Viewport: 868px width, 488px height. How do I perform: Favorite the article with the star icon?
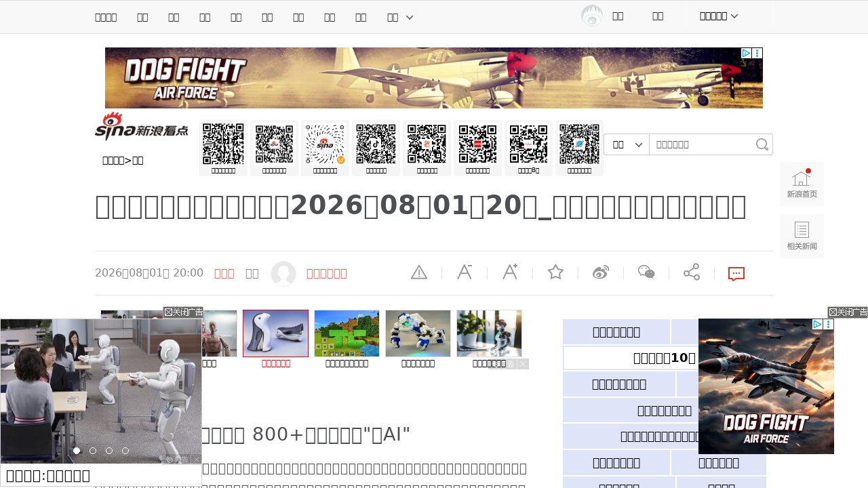click(555, 272)
